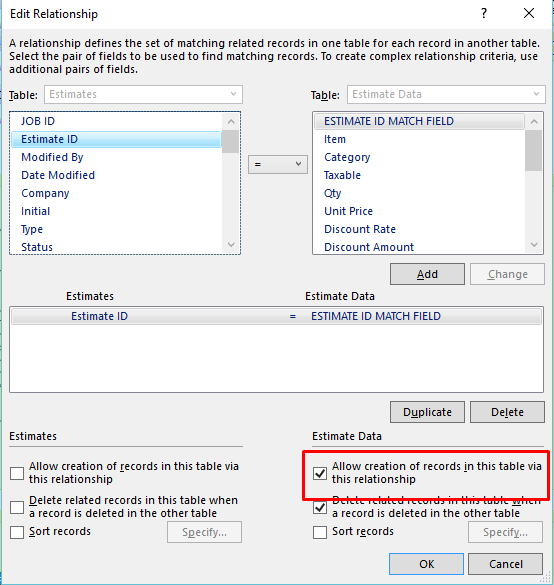Click the Delete button

tap(507, 412)
